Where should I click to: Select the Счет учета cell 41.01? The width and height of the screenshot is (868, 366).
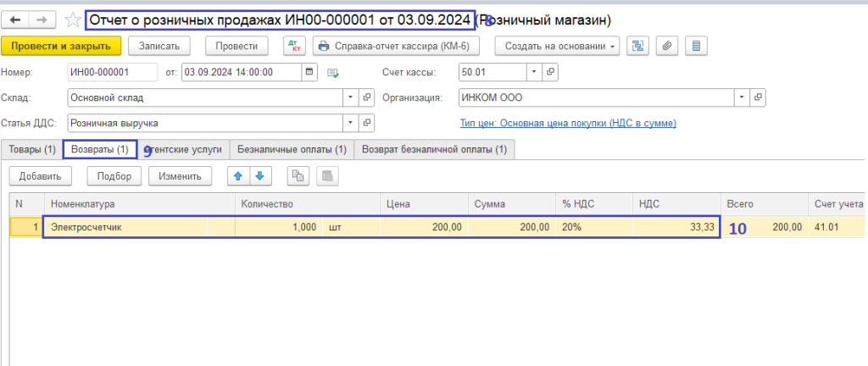click(837, 227)
